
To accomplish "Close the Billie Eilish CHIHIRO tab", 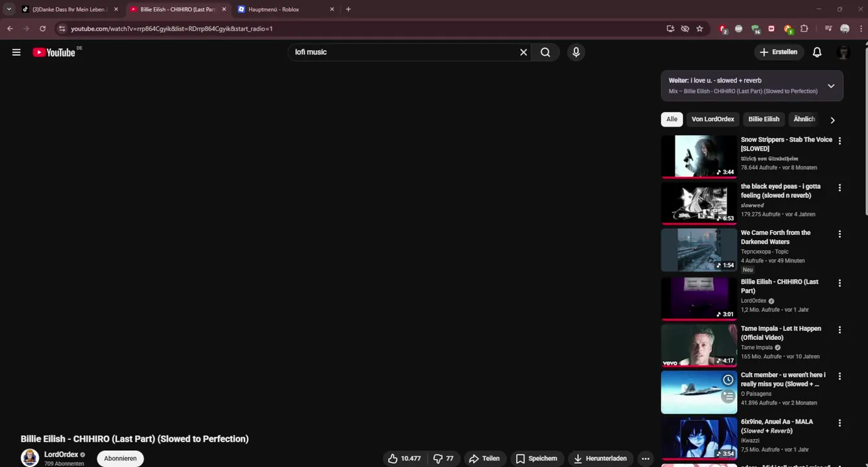I will pos(224,9).
